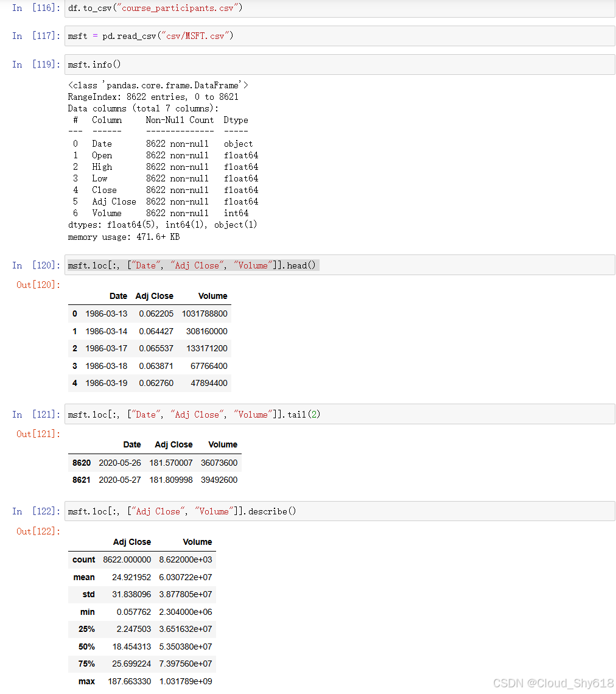Screen dimensions: 616x694
Task: Click 'Volume' header in describe table
Action: (197, 542)
